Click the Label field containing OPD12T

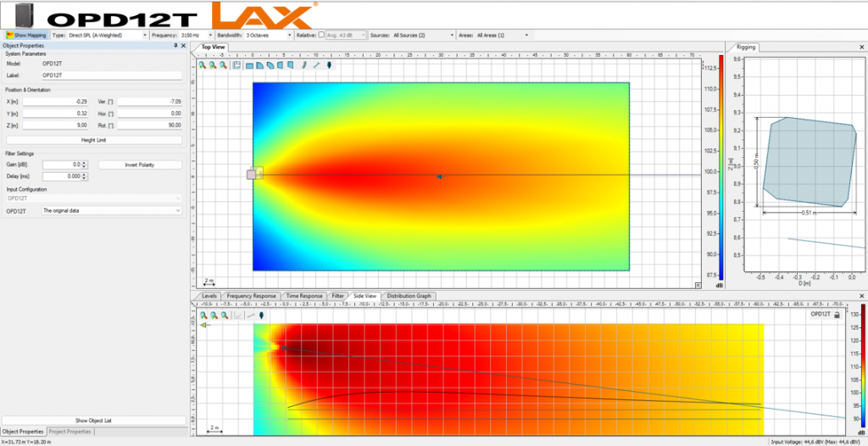coord(112,75)
